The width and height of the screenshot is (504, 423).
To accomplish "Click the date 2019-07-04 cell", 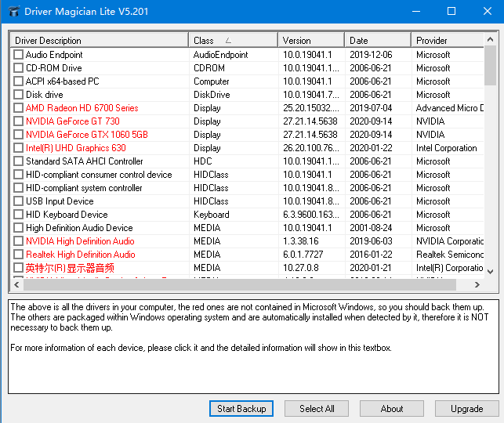I will click(371, 108).
